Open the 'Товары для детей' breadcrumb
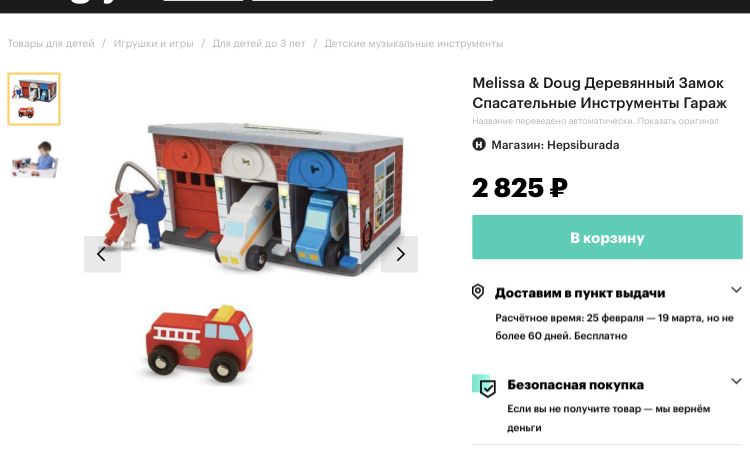The height and width of the screenshot is (454, 750). 51,44
